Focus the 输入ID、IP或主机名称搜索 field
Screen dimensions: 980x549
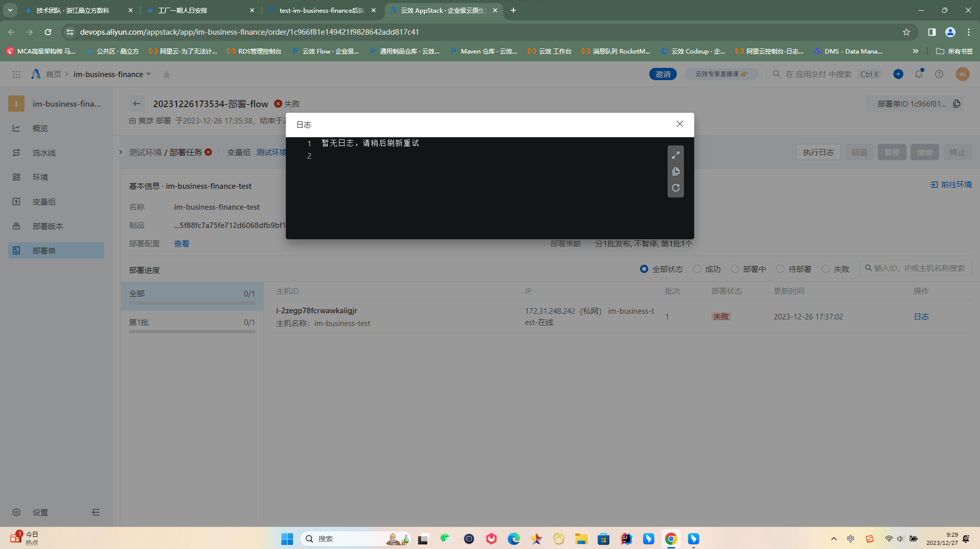coord(916,268)
